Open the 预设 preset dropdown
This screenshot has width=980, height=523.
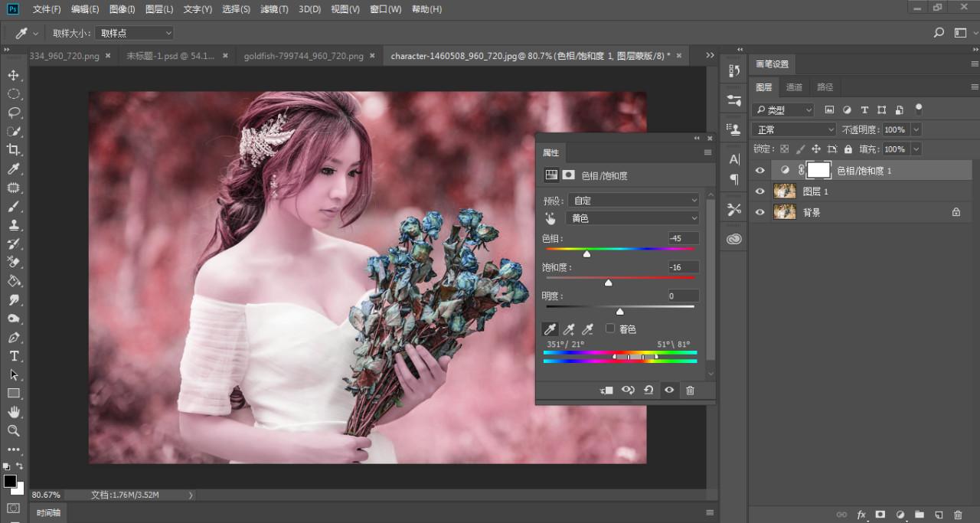(x=632, y=201)
